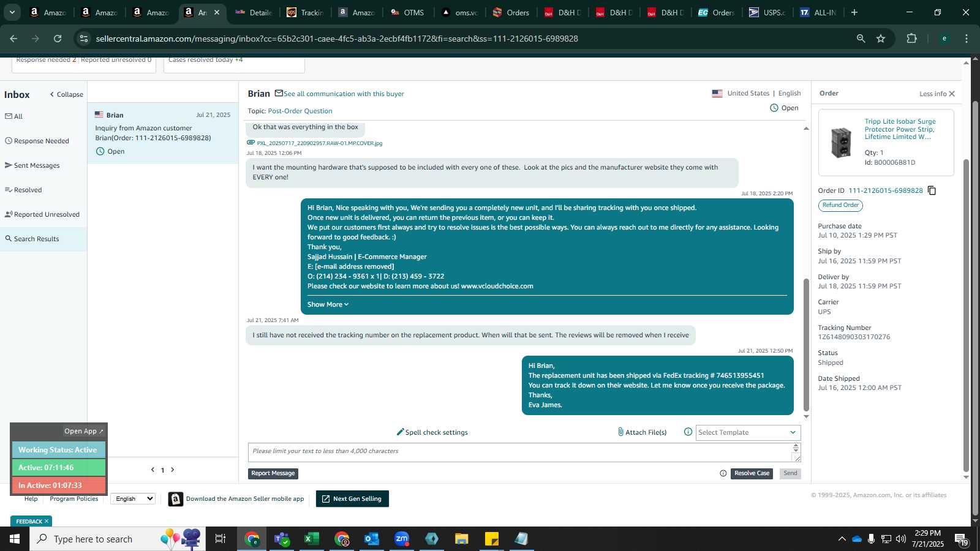
Task: Open the Windows Start menu
Action: click(x=15, y=539)
